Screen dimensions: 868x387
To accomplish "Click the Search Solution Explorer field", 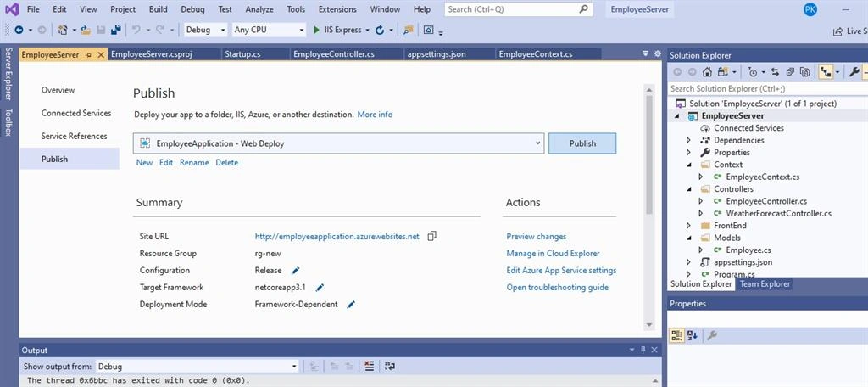I will [x=767, y=89].
